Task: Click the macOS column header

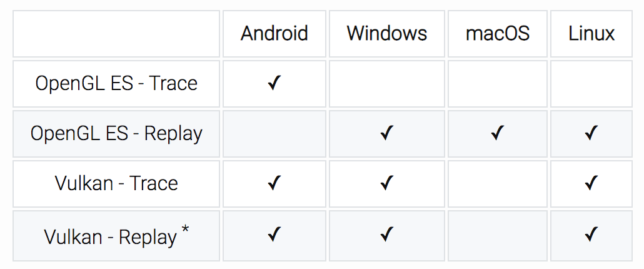Action: (x=498, y=33)
